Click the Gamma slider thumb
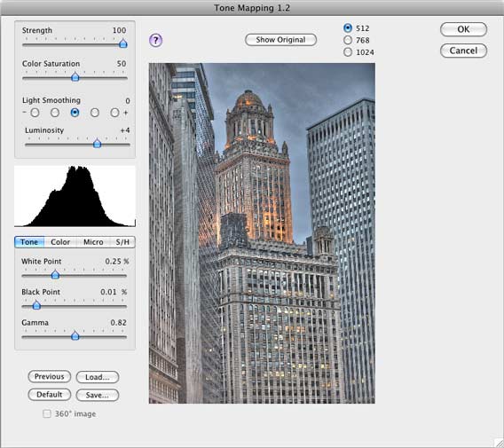Screen dimensions: 504x448 (x=75, y=336)
